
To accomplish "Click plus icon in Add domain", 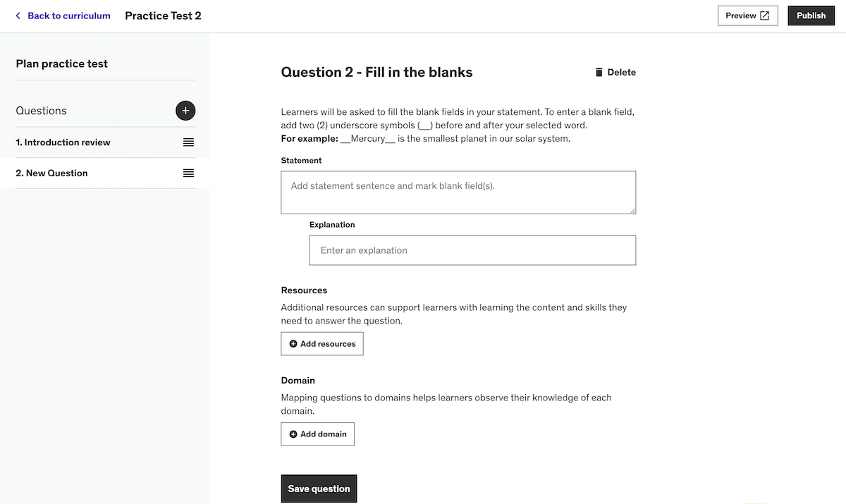I will point(293,434).
